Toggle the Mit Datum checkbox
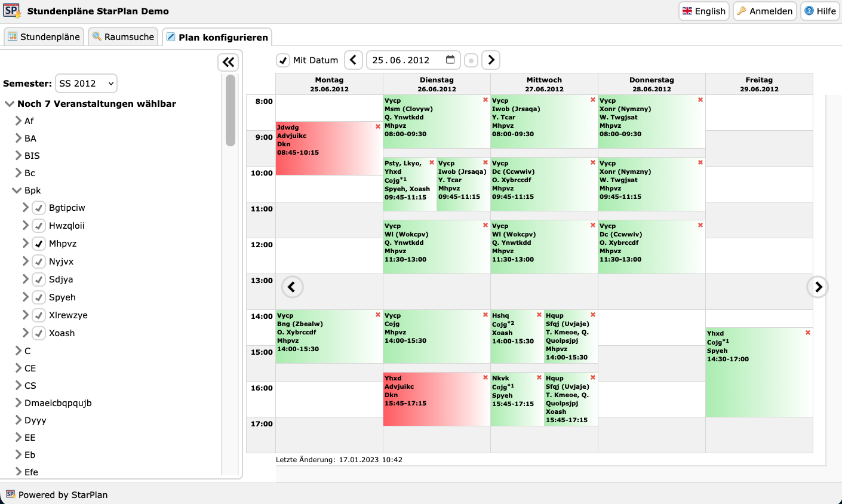This screenshot has width=842, height=504. (x=283, y=60)
